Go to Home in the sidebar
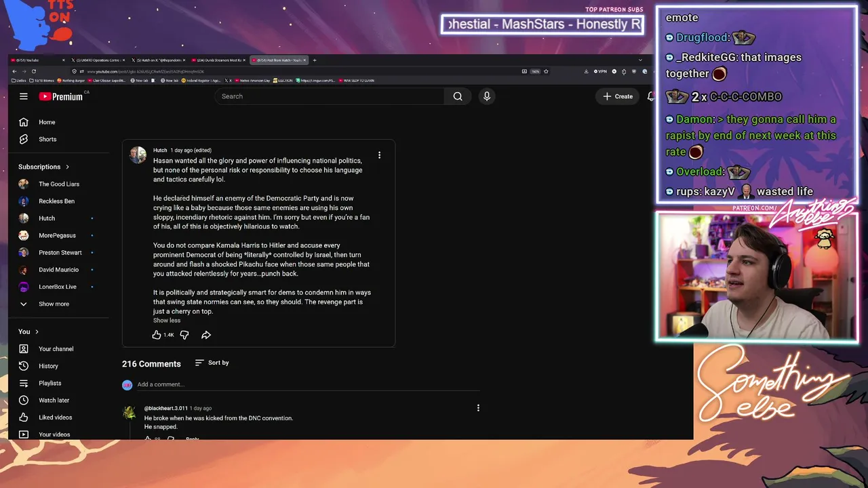The width and height of the screenshot is (868, 488). coord(47,122)
